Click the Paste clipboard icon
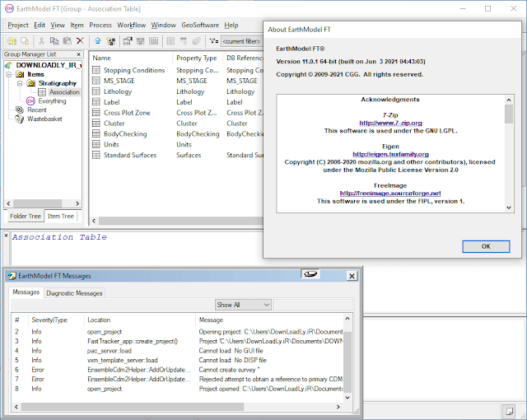The image size is (527, 420). pyautogui.click(x=68, y=41)
